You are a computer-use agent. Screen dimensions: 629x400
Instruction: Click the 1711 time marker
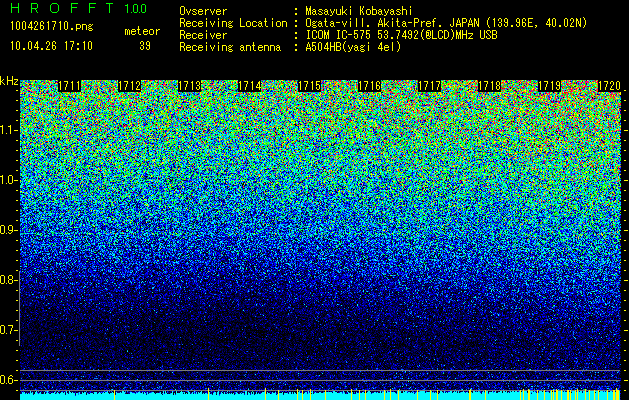tap(69, 86)
